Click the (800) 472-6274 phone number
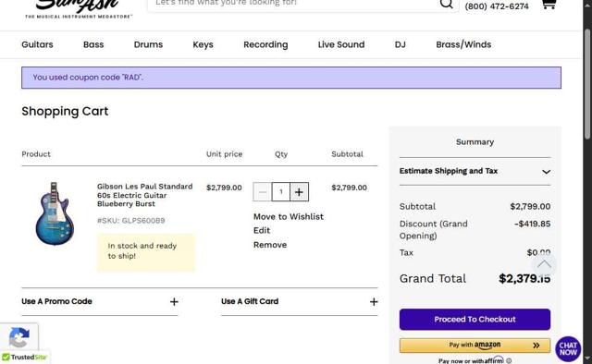This screenshot has height=364, width=592. [497, 6]
